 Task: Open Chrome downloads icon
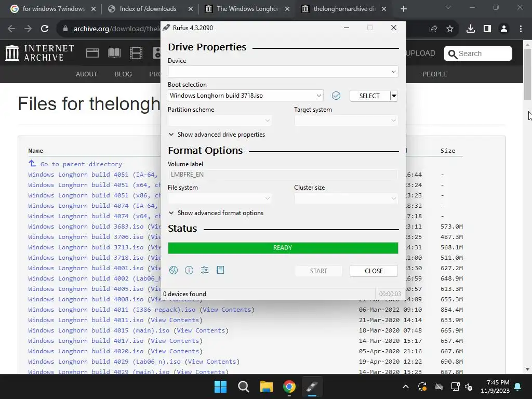click(471, 29)
